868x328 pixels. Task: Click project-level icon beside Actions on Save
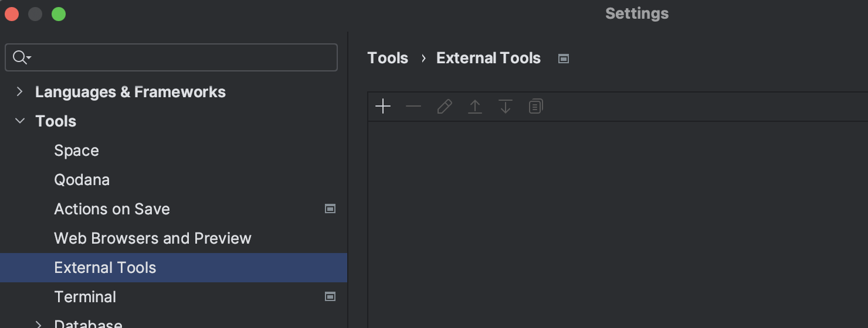pos(330,209)
